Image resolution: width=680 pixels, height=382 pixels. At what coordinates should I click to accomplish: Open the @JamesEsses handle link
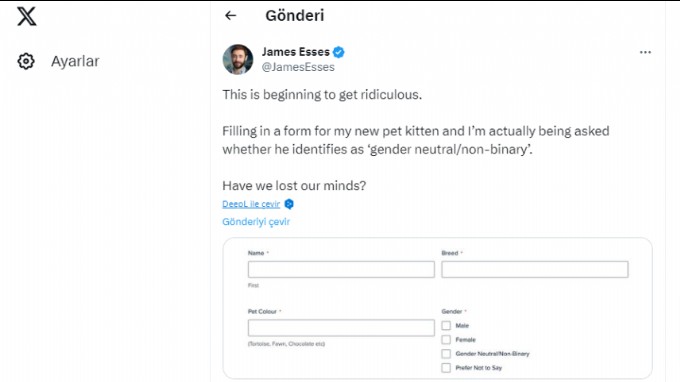point(298,67)
